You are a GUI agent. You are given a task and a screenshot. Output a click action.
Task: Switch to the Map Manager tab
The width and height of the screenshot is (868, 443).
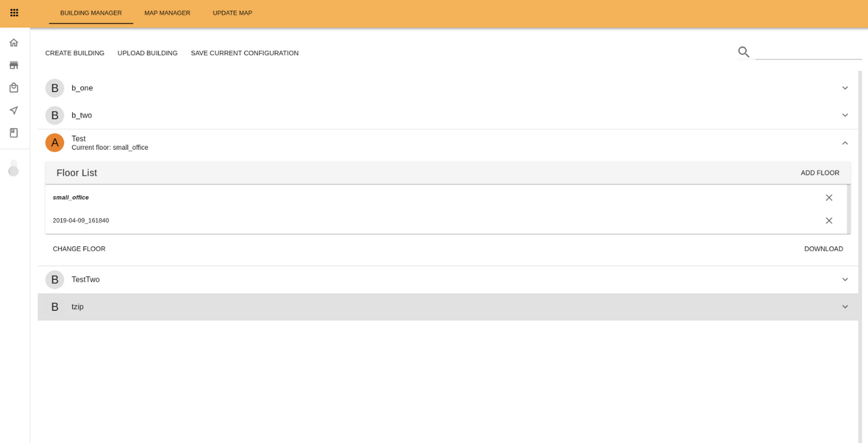point(167,13)
